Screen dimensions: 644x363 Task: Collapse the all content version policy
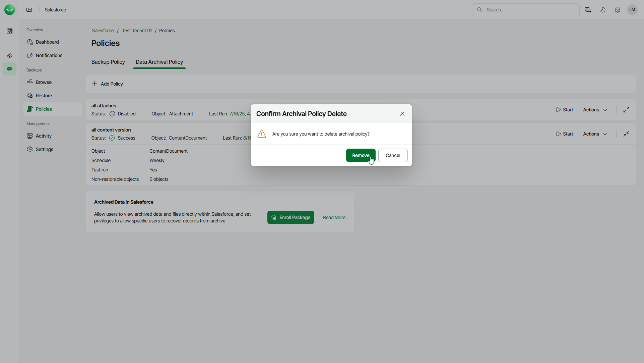626,134
